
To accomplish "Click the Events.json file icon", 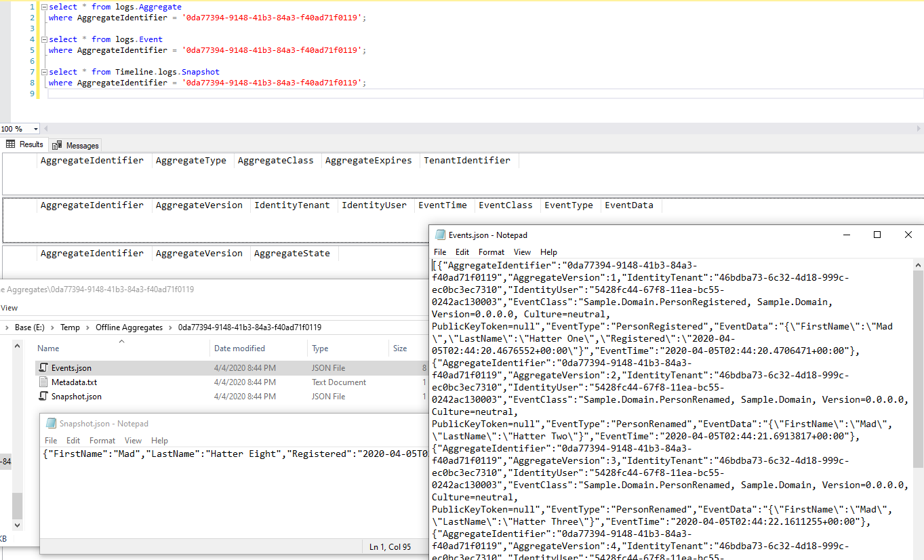I will pos(44,368).
